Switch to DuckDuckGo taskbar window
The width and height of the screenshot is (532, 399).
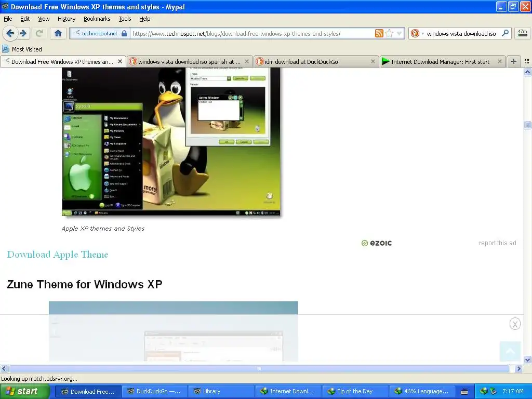(154, 392)
